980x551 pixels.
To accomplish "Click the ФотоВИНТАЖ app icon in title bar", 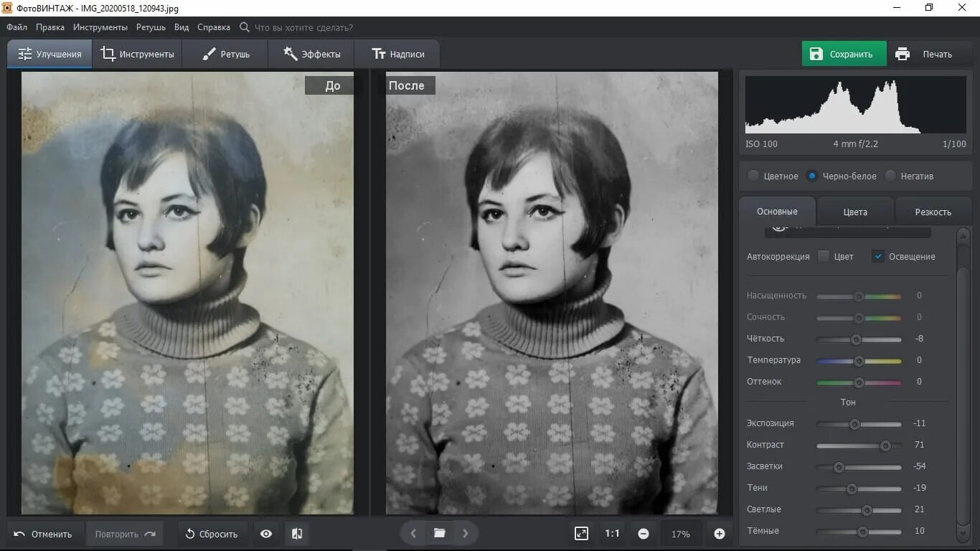I will tap(8, 8).
